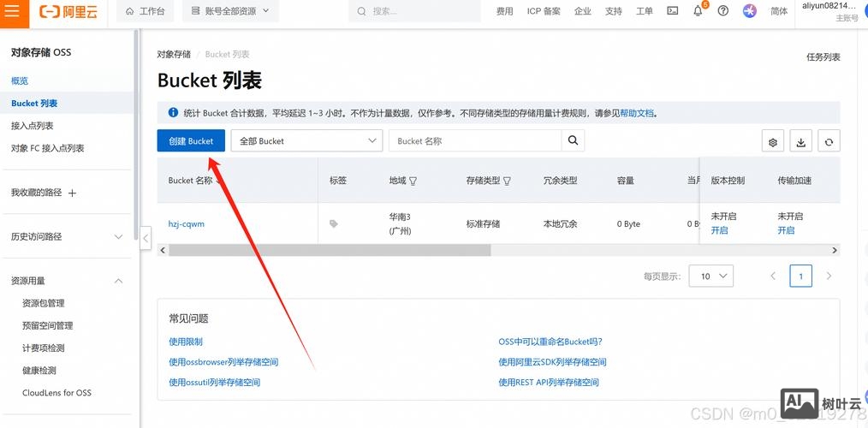Click the sidebar vertical scrollbar

click(135, 134)
